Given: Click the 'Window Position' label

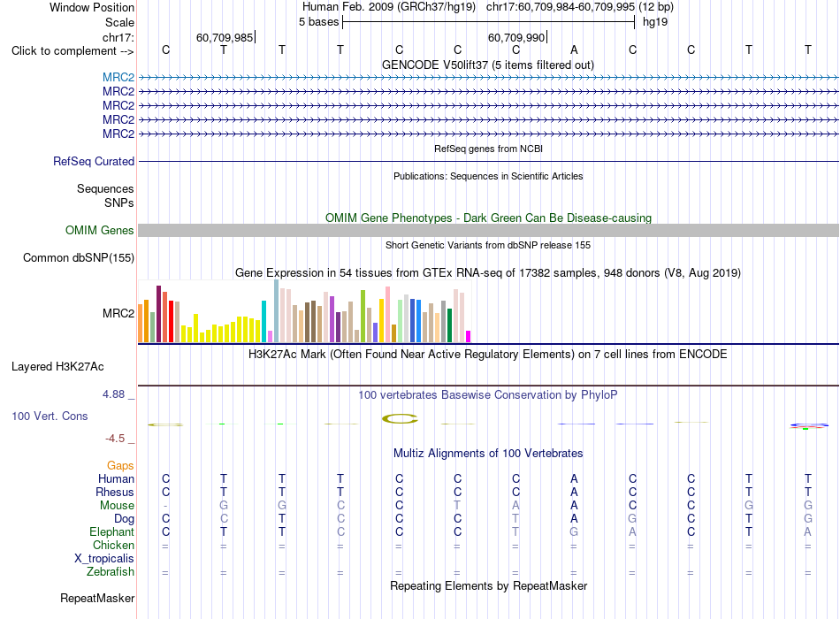Looking at the screenshot, I should pyautogui.click(x=92, y=7).
